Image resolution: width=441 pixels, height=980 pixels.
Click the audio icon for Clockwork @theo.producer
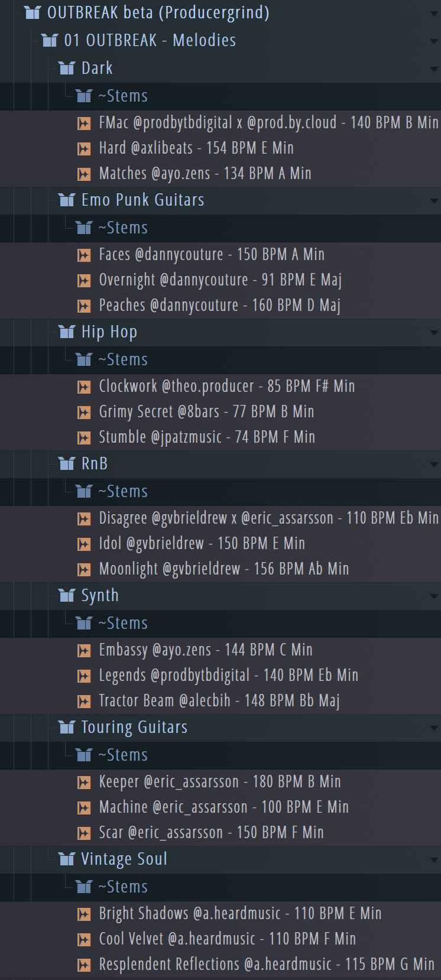(x=84, y=387)
